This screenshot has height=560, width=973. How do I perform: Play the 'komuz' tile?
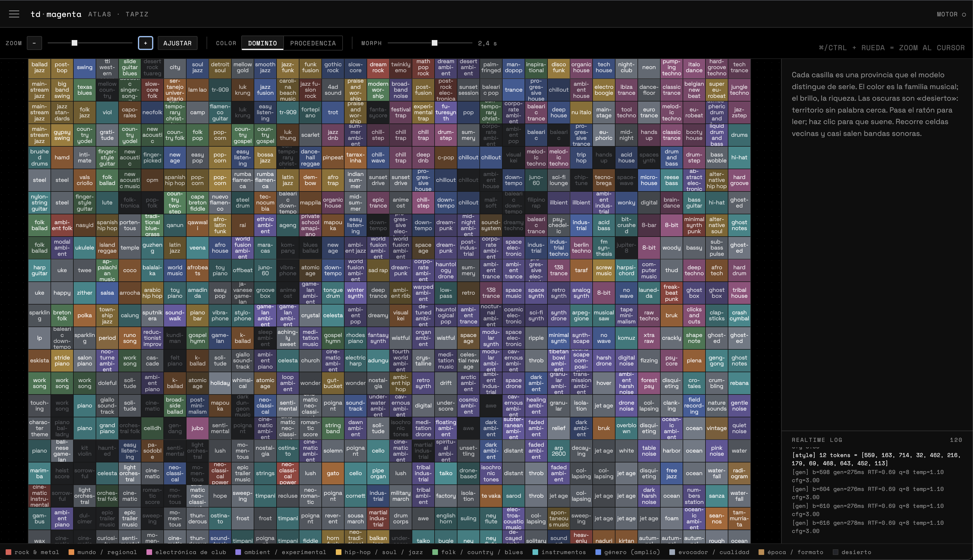click(626, 338)
